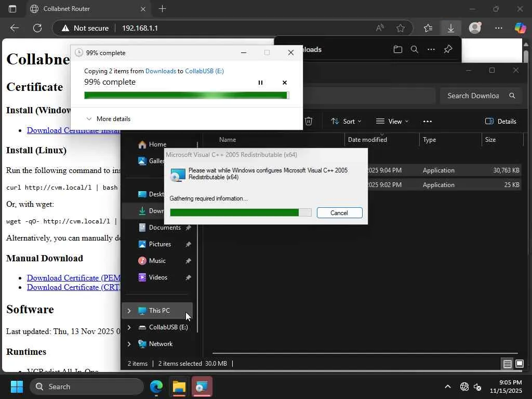
Task: Click the Not secure site warning
Action: pos(85,28)
